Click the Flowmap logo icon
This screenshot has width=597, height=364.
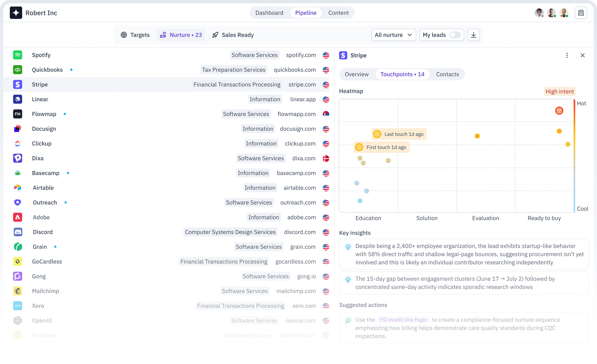[18, 114]
